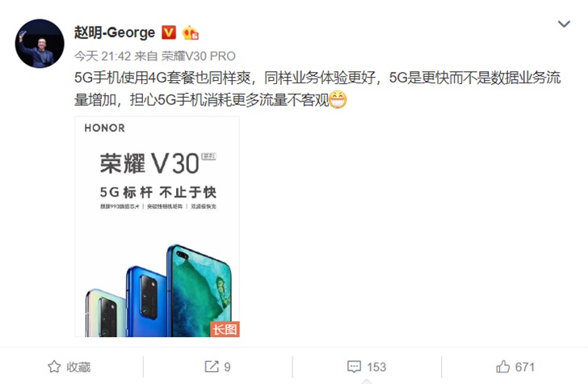Viewport: 588px width, 384px height.
Task: Open the 赵明-George username link
Action: coord(115,32)
